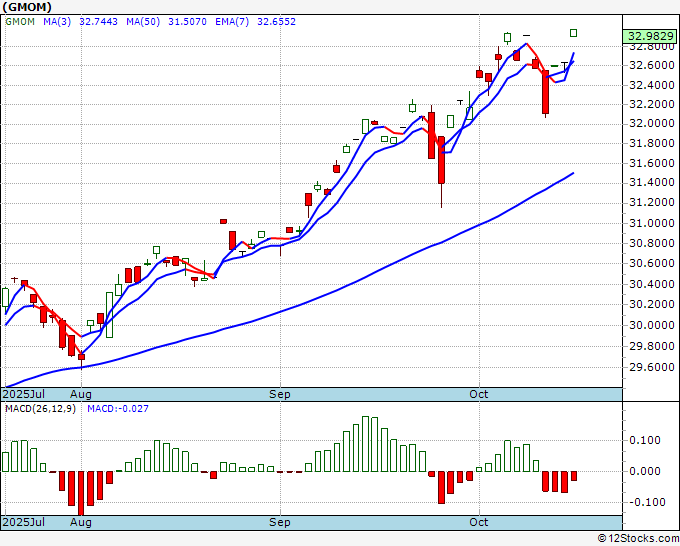This screenshot has width=680, height=546.
Task: Click the 29.8000 price axis label
Action: (652, 346)
